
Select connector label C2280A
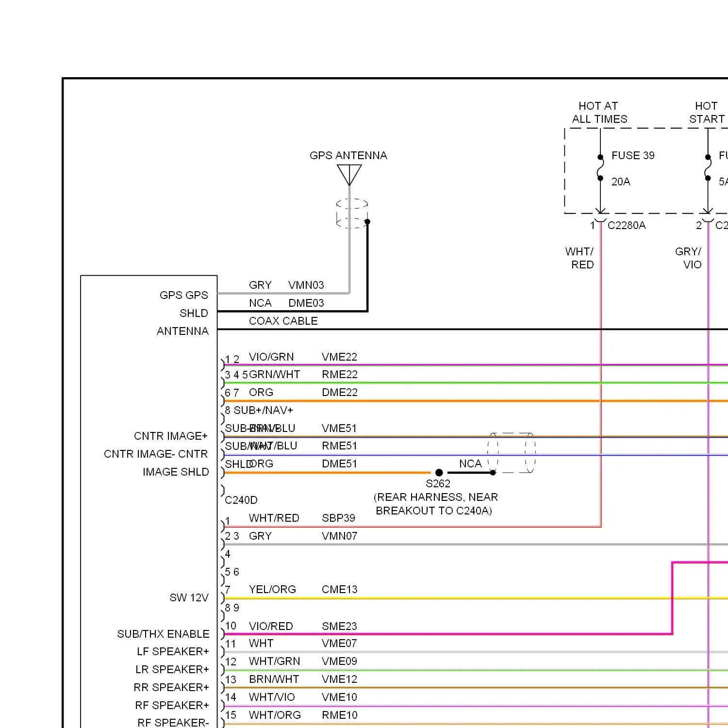tap(627, 225)
